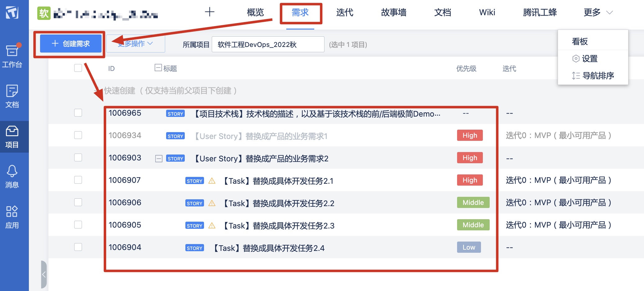
Task: Click the 快速创建 quick create field
Action: pos(170,91)
